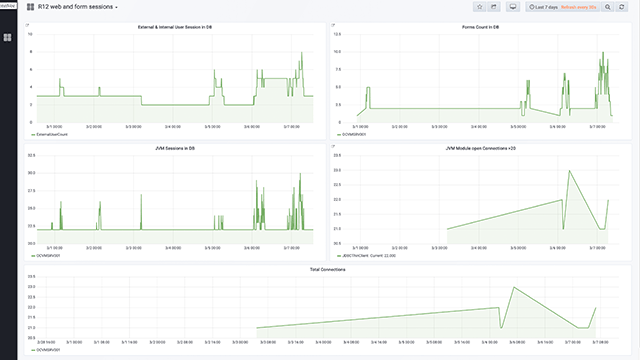
Task: Toggle the JDBCThinClient legend series
Action: [355, 256]
